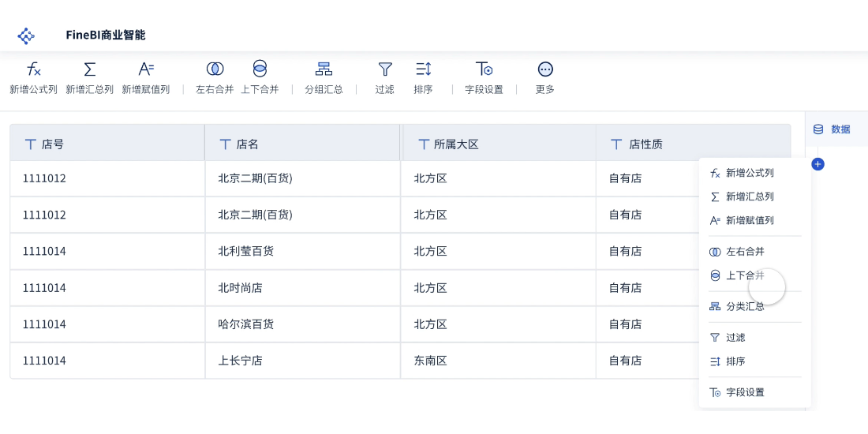This screenshot has height=434, width=868.
Task: Select the 新增公式列 toolbar icon
Action: (33, 69)
